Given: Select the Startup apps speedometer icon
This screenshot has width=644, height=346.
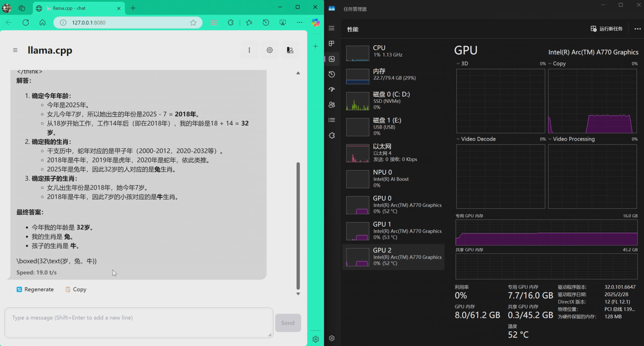Looking at the screenshot, I should pos(332,89).
